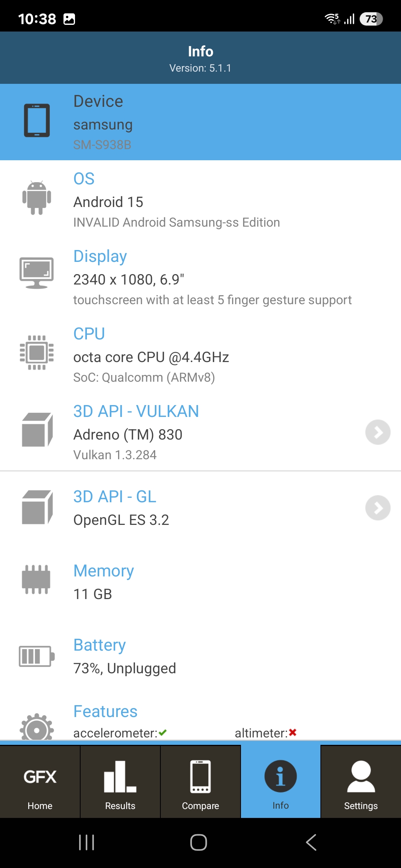
Task: Open the Settings tab
Action: click(361, 782)
